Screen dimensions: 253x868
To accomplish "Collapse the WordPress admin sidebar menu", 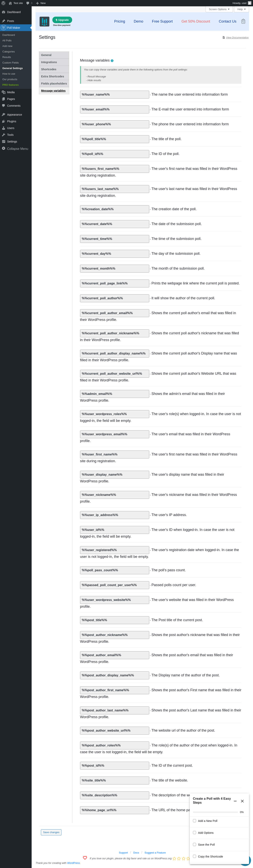I will point(15,149).
